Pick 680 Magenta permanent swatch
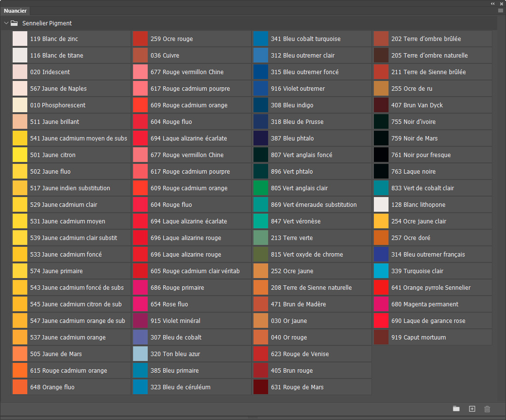The image size is (506, 420). [432, 304]
